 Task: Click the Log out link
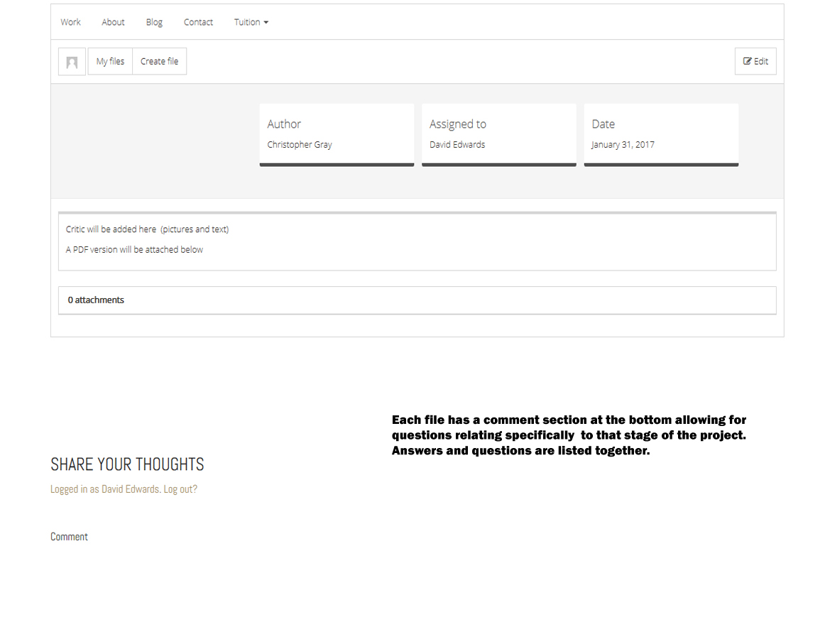180,489
